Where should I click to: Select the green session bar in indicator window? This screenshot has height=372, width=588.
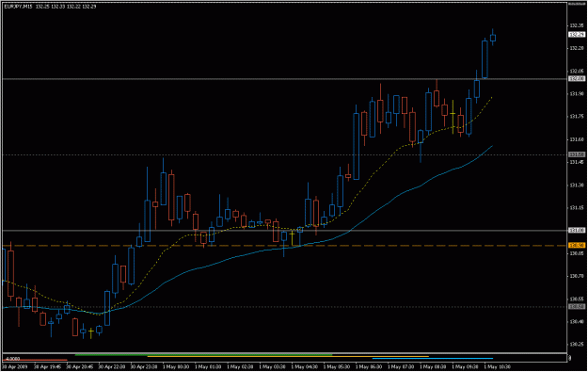(x=203, y=355)
